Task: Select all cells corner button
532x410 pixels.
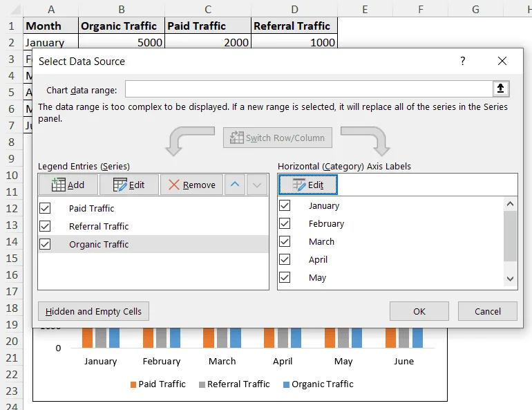Action: click(x=14, y=9)
